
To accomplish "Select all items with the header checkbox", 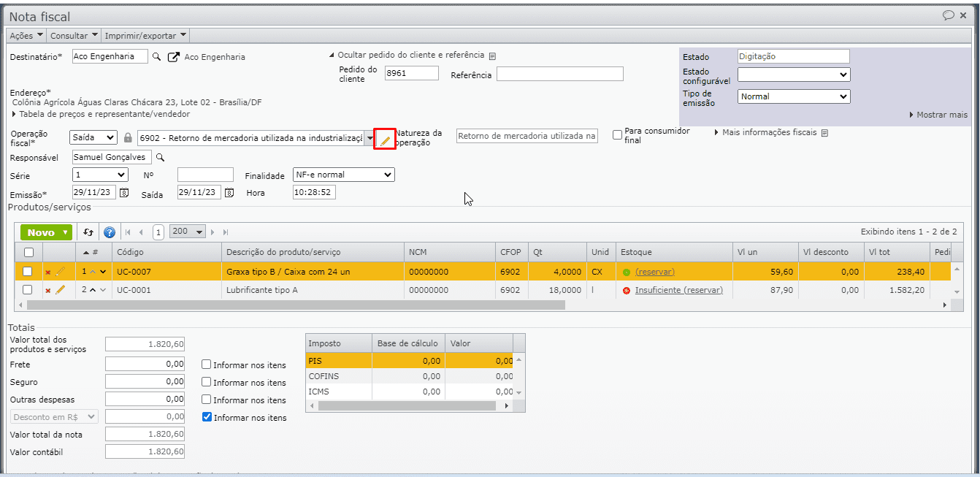I will point(28,252).
